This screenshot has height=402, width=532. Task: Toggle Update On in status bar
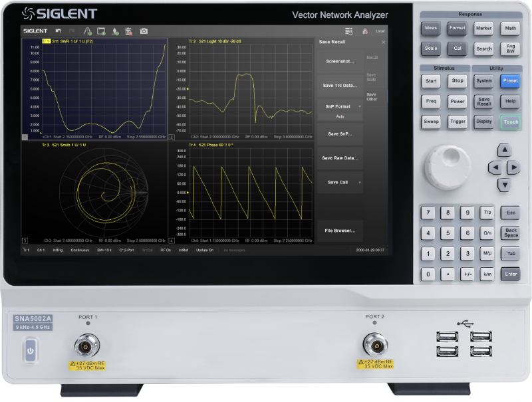(205, 250)
